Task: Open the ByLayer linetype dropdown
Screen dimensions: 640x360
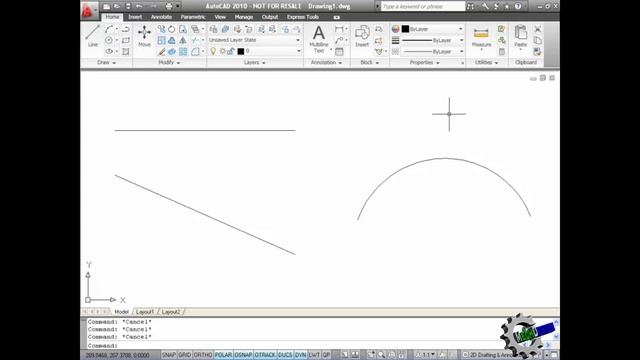Action: point(432,52)
